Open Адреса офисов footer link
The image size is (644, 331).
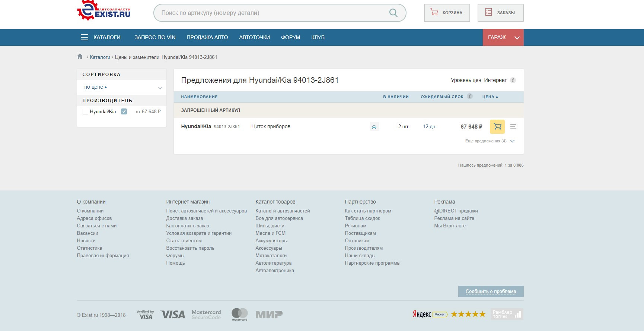pyautogui.click(x=94, y=218)
